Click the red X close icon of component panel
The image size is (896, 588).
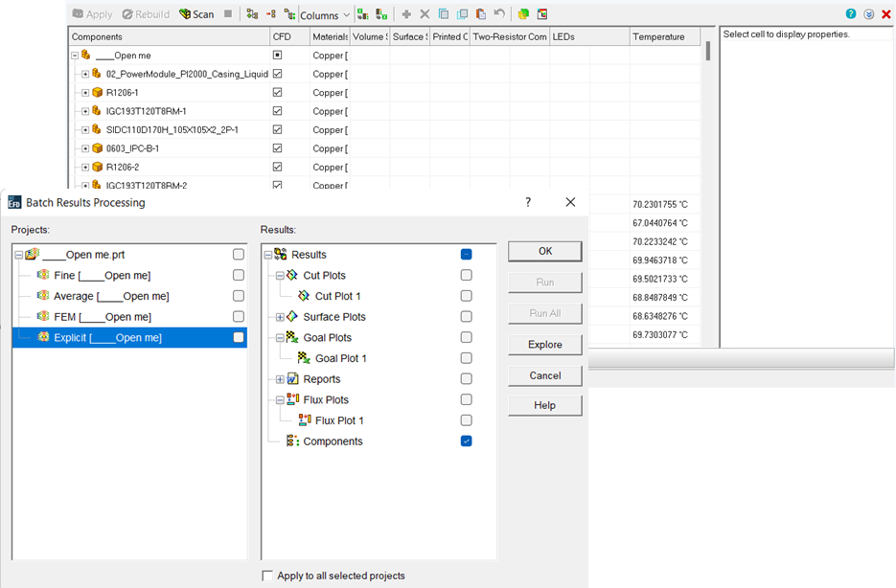tap(886, 14)
